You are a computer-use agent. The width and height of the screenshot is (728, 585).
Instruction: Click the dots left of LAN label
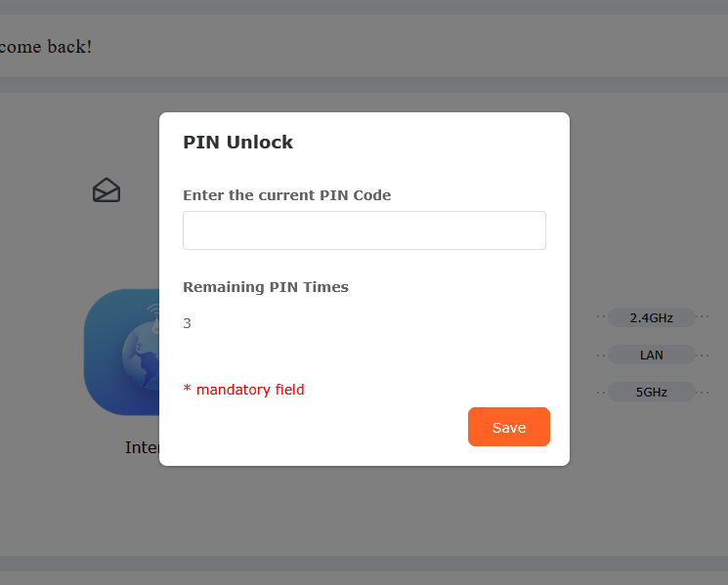[x=600, y=355]
